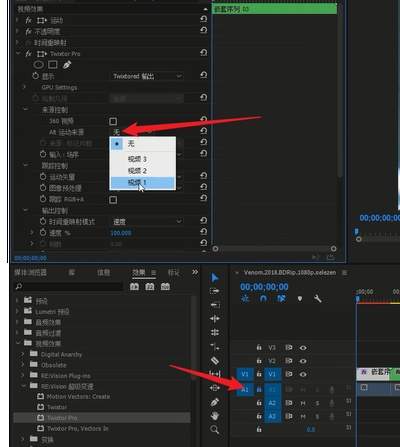Click the speed value 100.000
Viewport: 400px width, 447px height.
pyautogui.click(x=121, y=233)
